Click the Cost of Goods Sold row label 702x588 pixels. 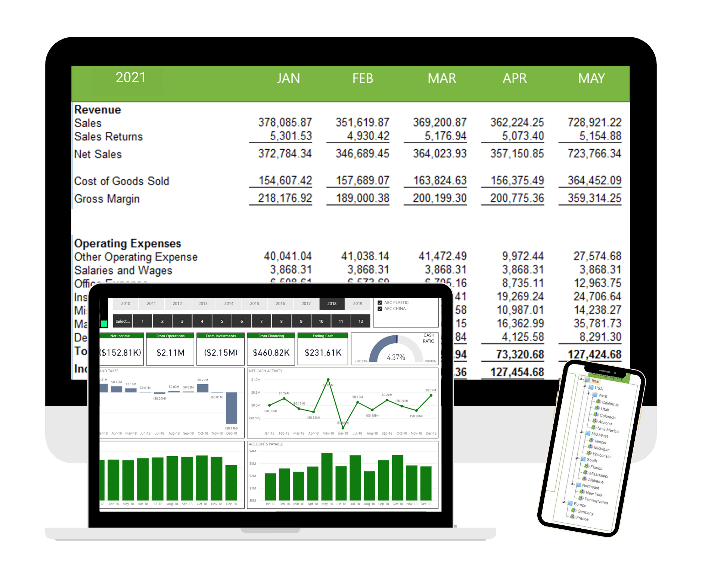tap(122, 181)
